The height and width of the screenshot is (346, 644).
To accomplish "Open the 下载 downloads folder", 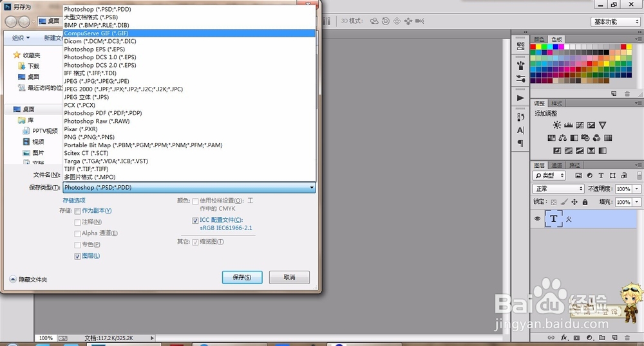I will 29,66.
